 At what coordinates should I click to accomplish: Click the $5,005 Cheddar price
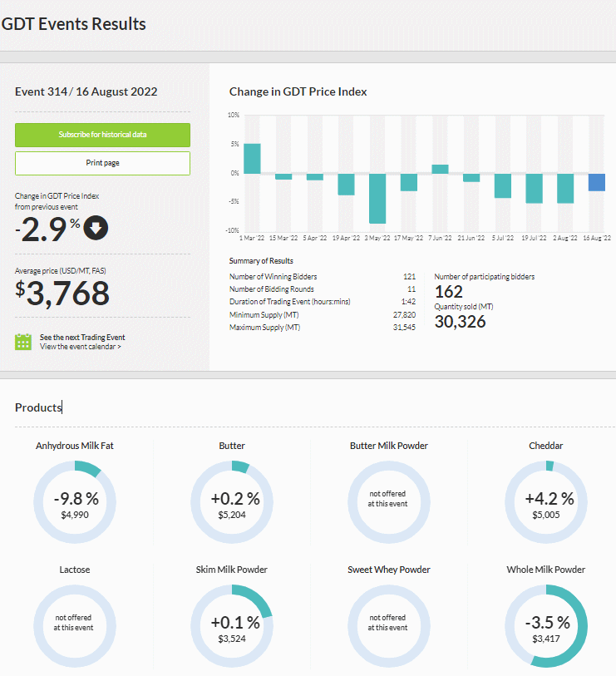[546, 515]
